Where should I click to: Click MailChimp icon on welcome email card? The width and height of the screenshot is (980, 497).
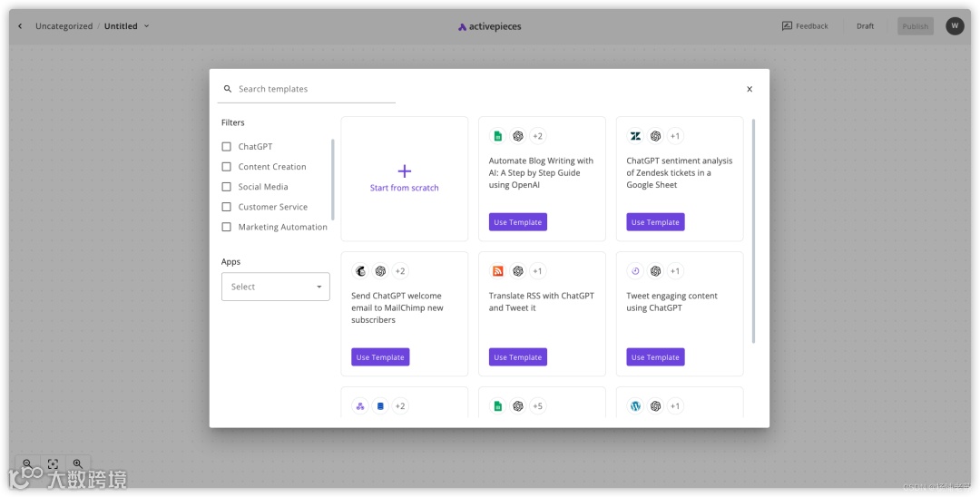[x=360, y=271]
